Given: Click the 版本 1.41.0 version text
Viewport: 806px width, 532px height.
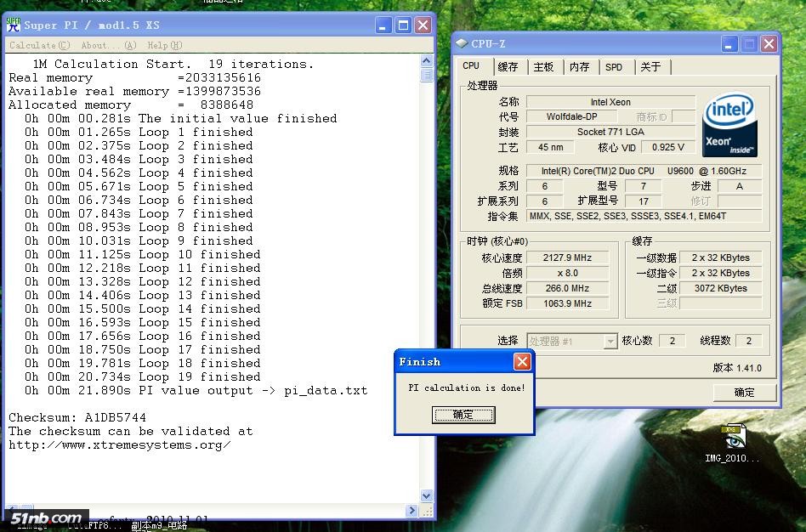Looking at the screenshot, I should (737, 368).
